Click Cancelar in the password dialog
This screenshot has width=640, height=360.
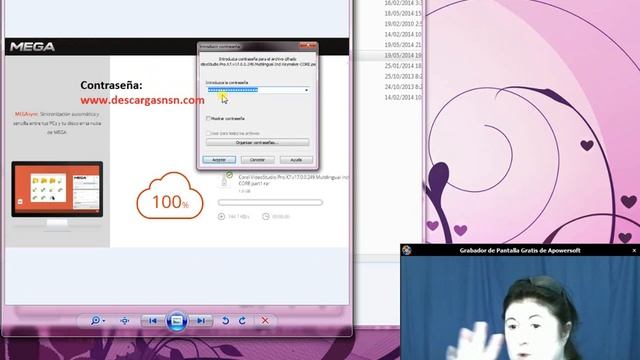pos(258,160)
